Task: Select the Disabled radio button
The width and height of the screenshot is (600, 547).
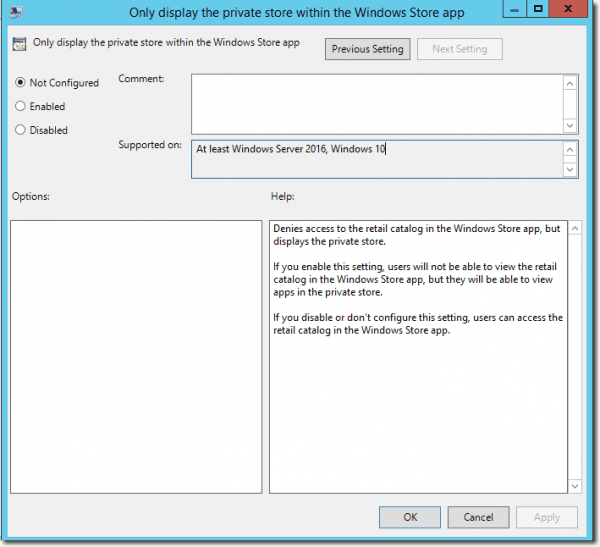Action: 20,130
